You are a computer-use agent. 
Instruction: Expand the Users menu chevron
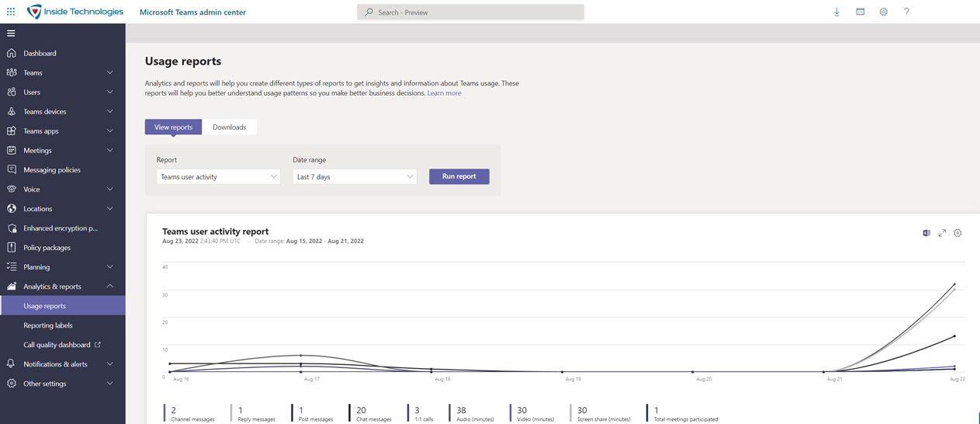[109, 92]
